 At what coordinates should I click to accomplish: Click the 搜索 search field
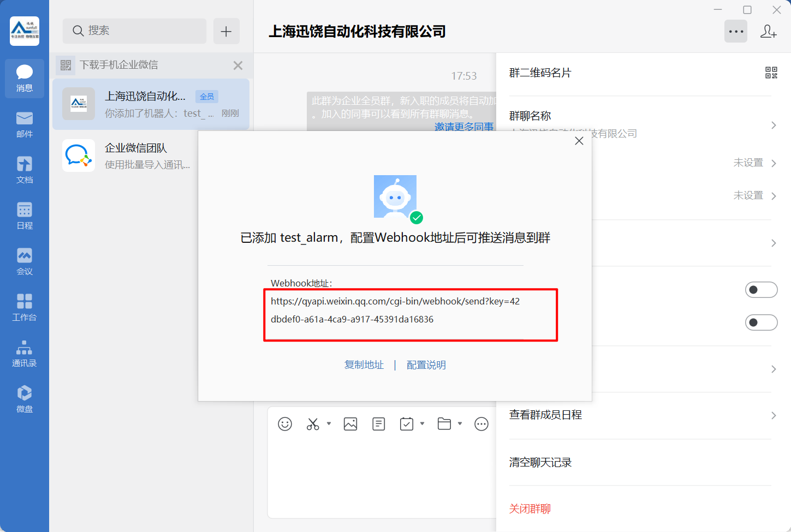tap(134, 31)
